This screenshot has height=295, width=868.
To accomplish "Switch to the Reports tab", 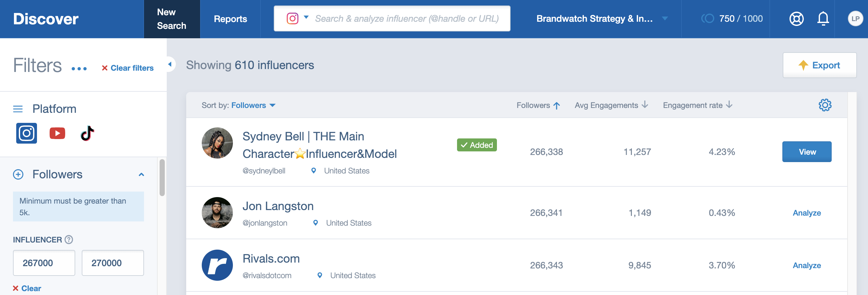I will [x=231, y=19].
